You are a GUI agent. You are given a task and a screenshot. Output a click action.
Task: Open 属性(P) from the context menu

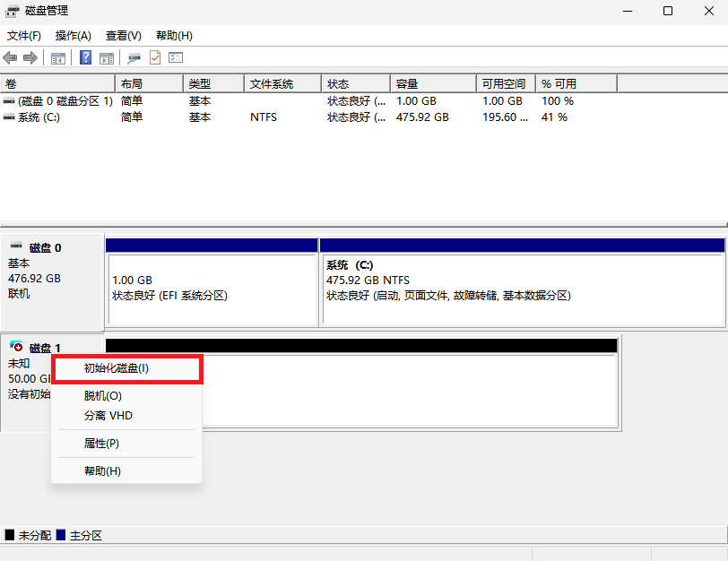tap(101, 443)
